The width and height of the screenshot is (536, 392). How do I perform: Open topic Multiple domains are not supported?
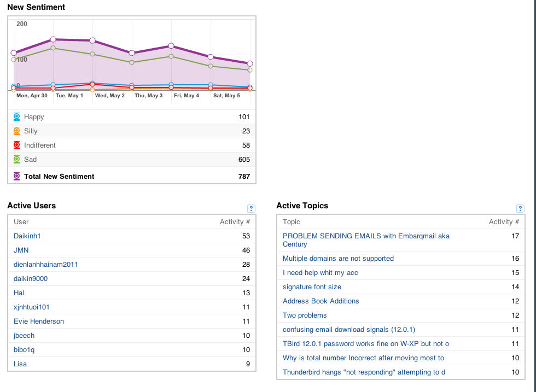(x=338, y=259)
